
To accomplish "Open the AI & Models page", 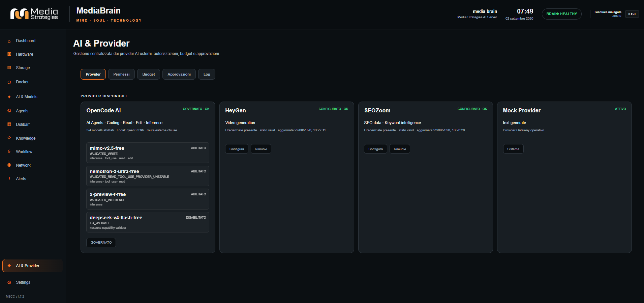I will point(33,97).
